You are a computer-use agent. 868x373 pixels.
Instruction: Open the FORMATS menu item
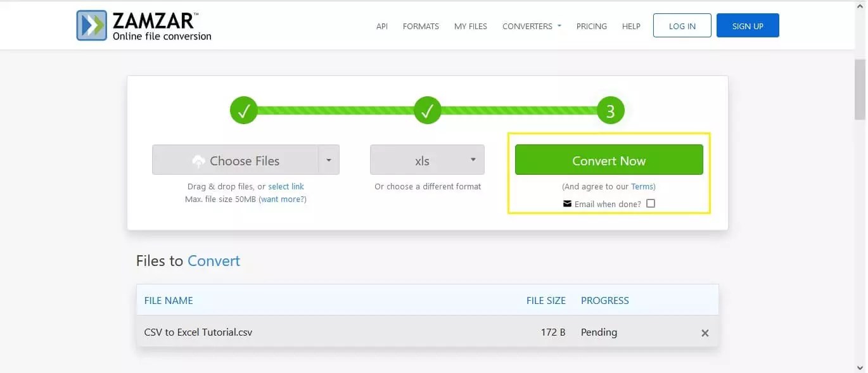click(420, 26)
